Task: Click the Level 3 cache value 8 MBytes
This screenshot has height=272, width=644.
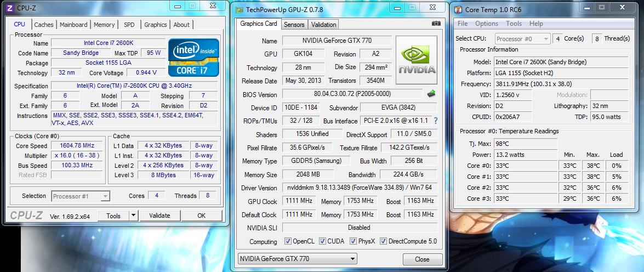Action: [x=163, y=175]
